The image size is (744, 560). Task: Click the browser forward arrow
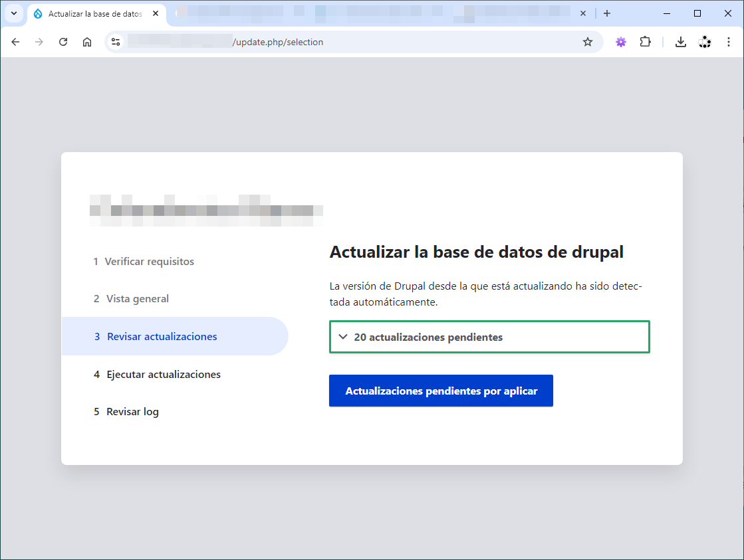(x=39, y=42)
